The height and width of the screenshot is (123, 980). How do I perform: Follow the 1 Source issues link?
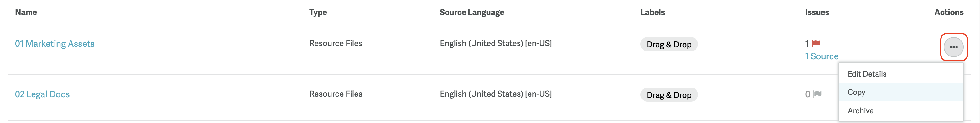[x=821, y=56]
